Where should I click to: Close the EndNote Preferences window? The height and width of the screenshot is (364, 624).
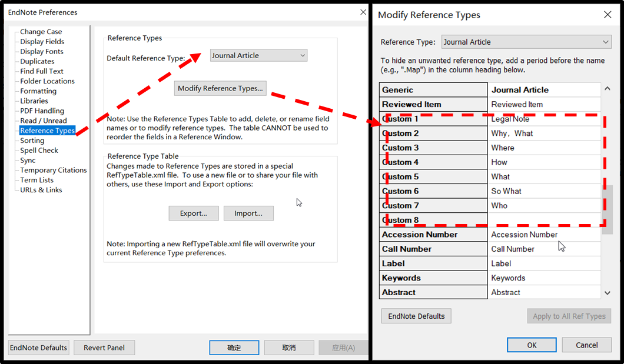[363, 12]
